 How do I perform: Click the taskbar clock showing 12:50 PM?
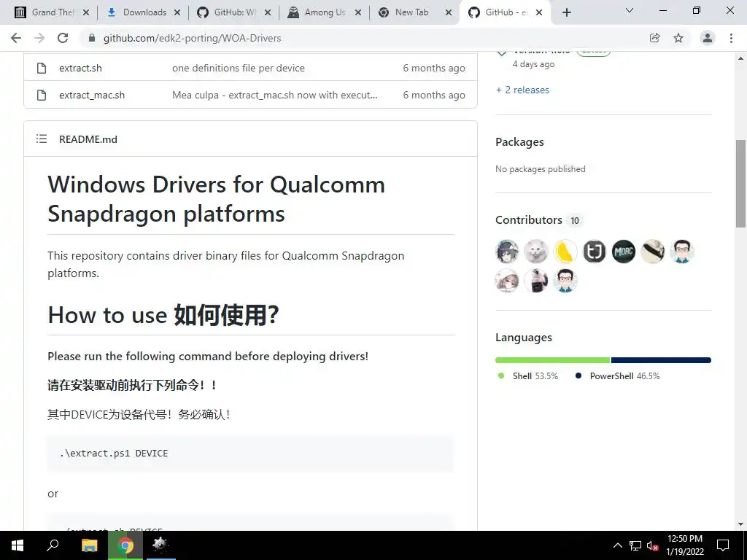click(x=684, y=545)
